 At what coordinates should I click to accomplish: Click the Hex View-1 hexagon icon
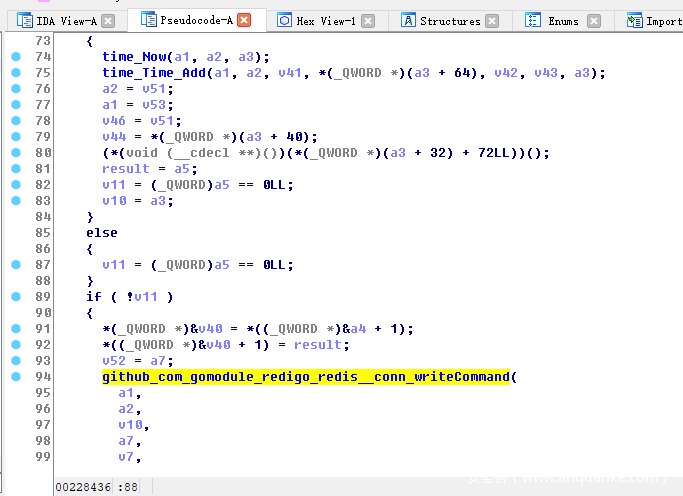click(x=285, y=20)
